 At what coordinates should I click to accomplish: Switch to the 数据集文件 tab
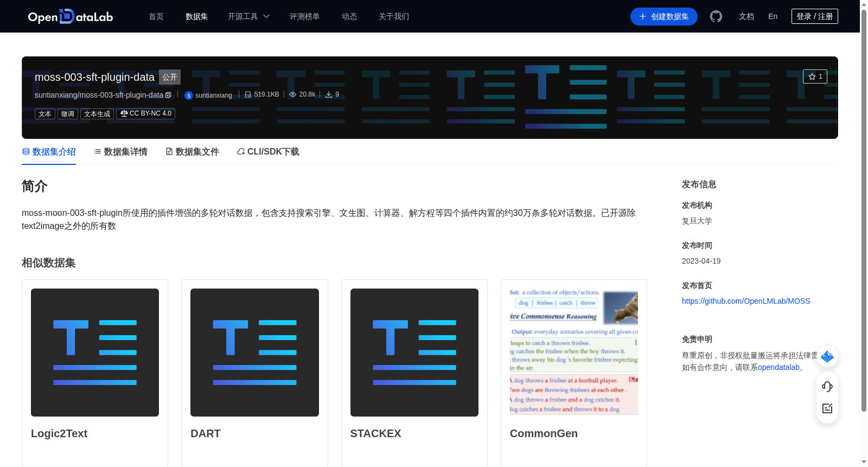pyautogui.click(x=192, y=152)
